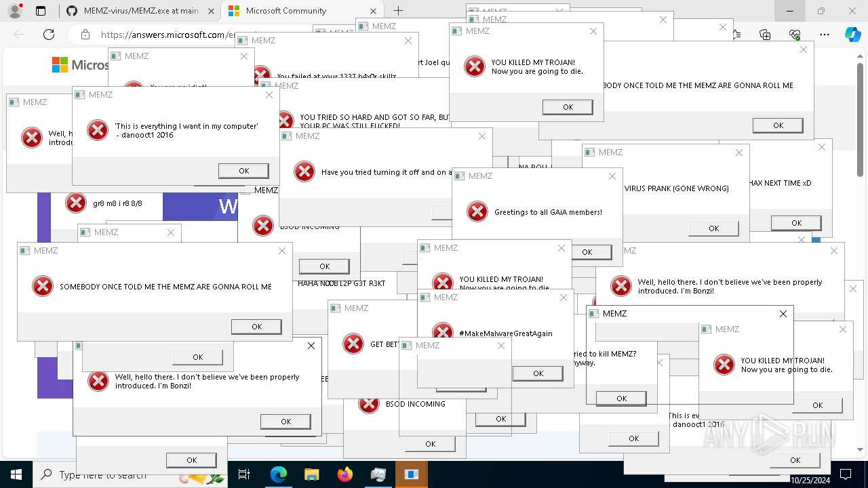The height and width of the screenshot is (488, 868).
Task: Launch Firefox from the taskbar
Action: pos(344,474)
